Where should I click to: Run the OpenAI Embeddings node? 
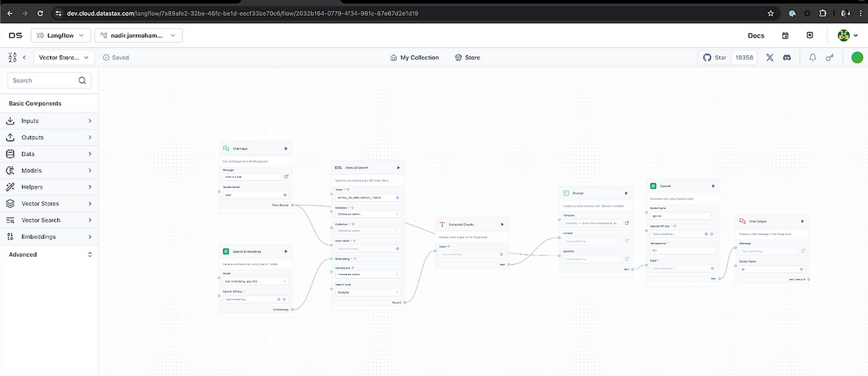tap(286, 251)
